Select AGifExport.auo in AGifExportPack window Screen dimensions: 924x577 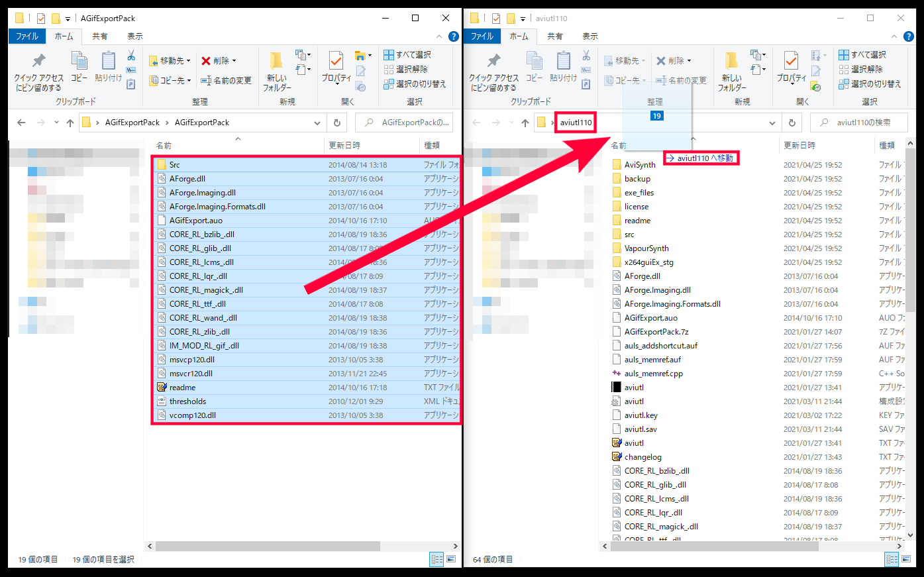coord(306,221)
